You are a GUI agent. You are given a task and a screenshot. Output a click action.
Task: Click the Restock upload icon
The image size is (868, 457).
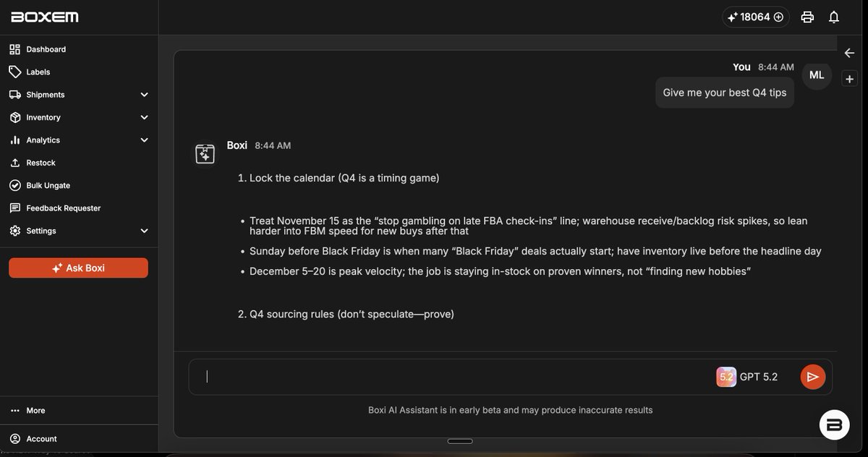pyautogui.click(x=14, y=163)
